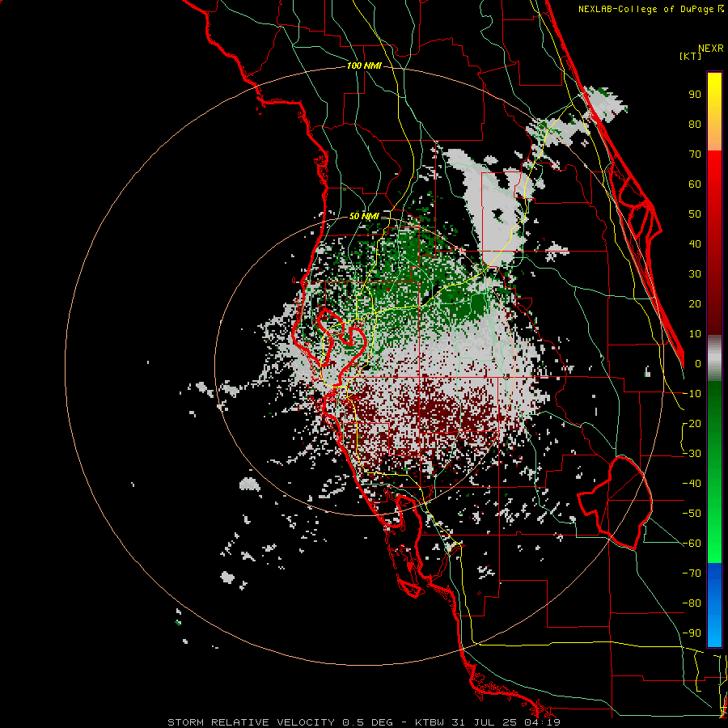
Task: Click the bright green segment near -60 on the color bar
Action: coord(714,546)
